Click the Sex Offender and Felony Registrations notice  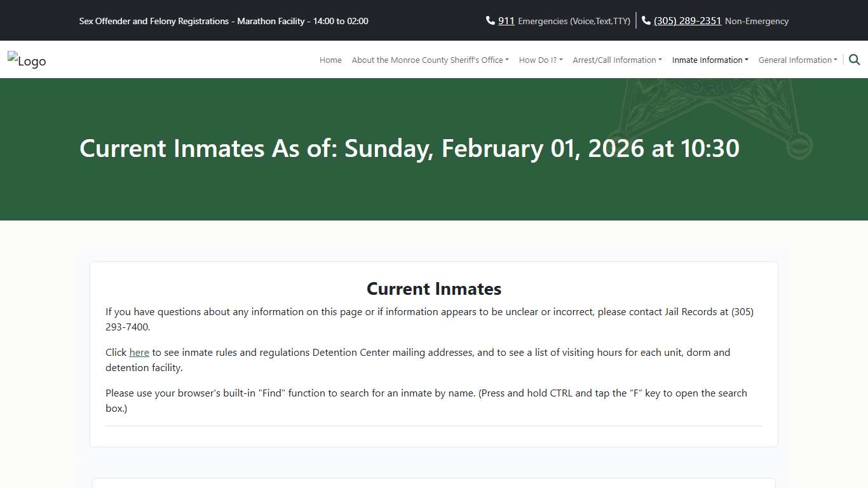coord(224,21)
